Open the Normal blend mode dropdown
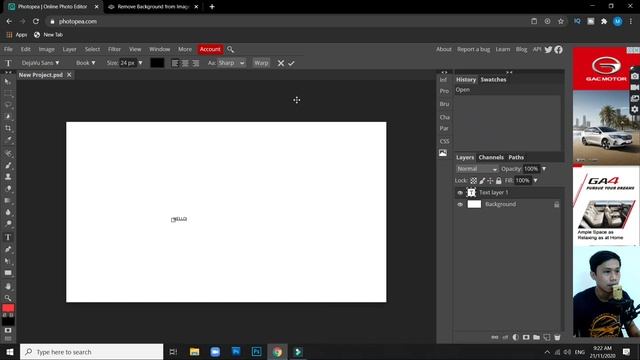Image resolution: width=640 pixels, height=360 pixels. [x=477, y=169]
